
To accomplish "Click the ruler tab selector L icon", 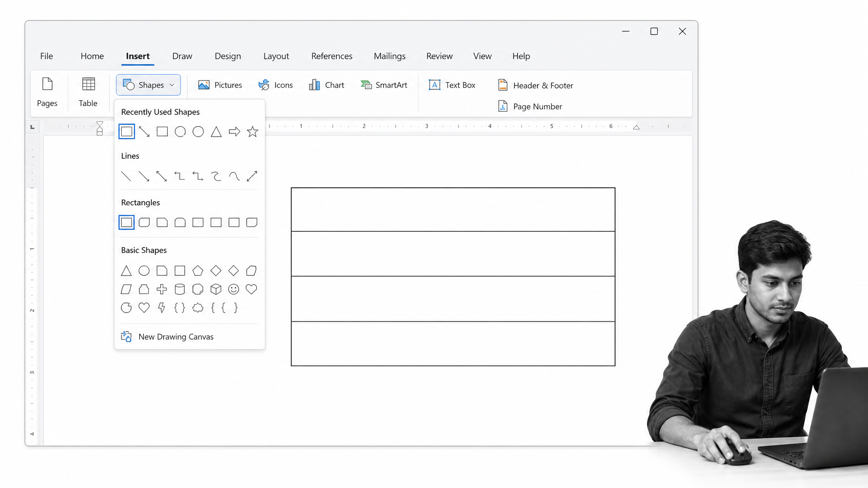I will [x=33, y=127].
